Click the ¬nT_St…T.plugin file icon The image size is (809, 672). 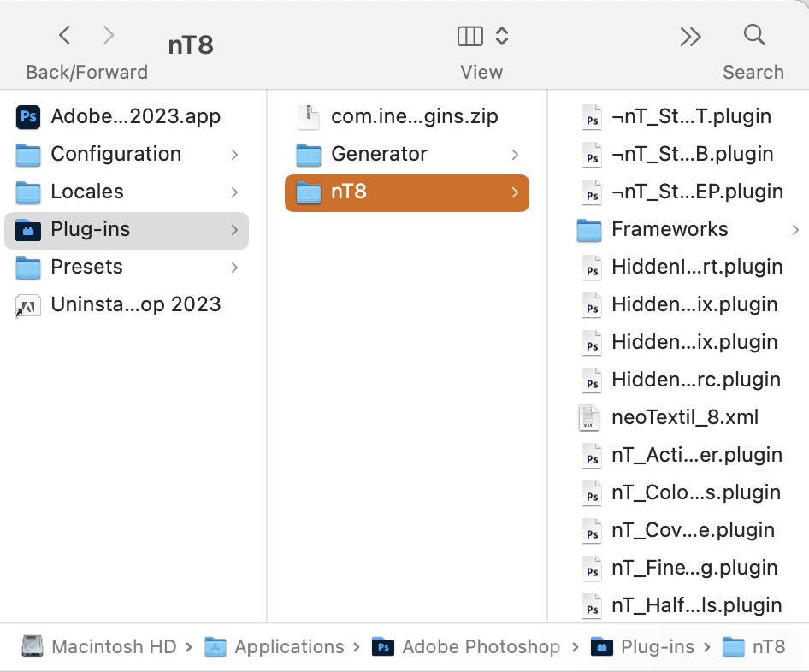[591, 116]
